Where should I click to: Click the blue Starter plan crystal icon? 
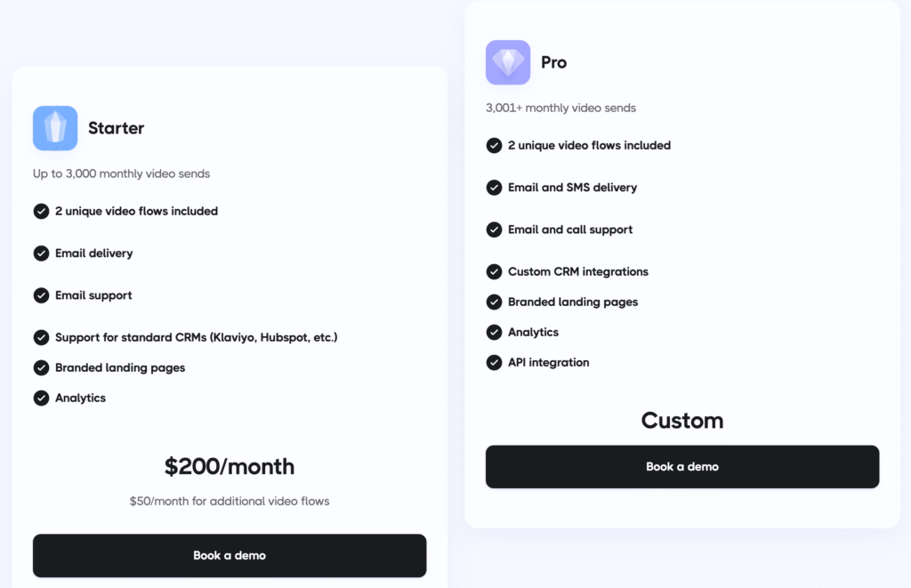click(x=55, y=128)
